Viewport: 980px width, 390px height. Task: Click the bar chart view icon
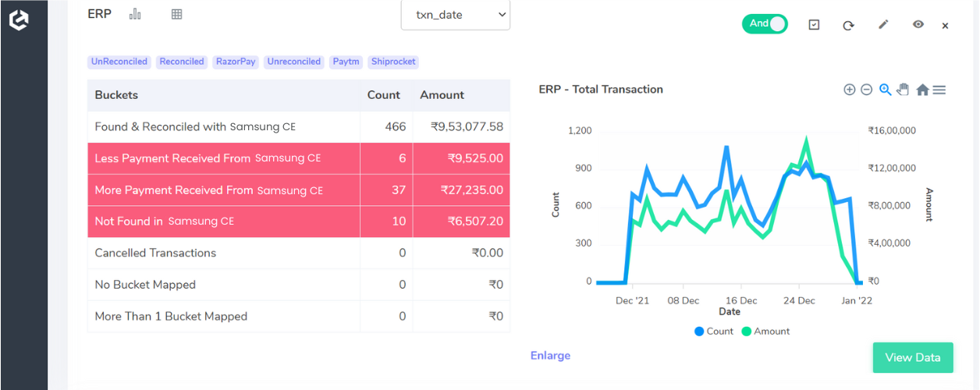click(136, 14)
